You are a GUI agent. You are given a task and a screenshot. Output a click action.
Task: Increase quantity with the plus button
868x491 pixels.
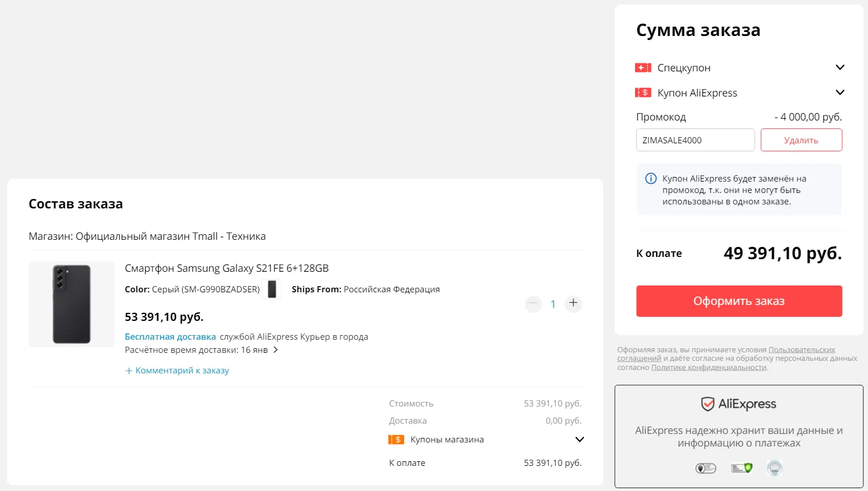click(x=573, y=304)
